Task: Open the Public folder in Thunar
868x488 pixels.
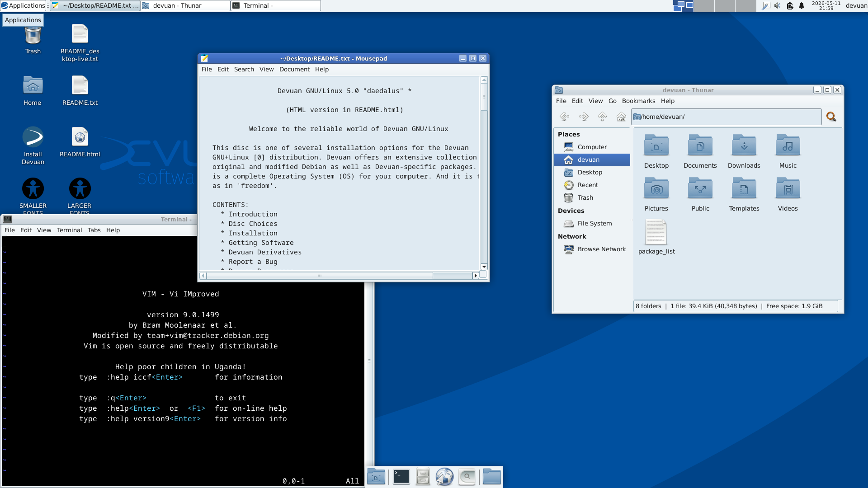Action: point(700,195)
